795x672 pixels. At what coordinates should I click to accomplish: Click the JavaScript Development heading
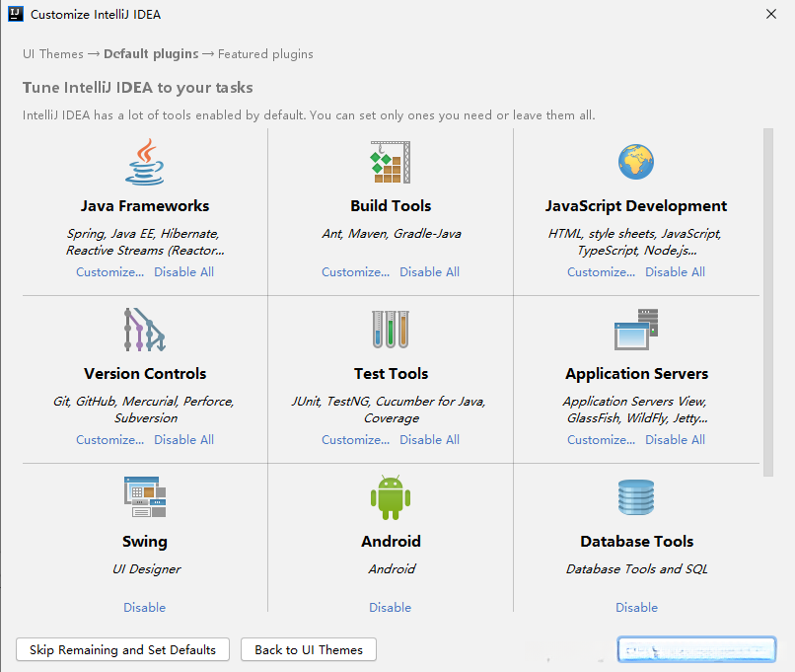pyautogui.click(x=636, y=206)
